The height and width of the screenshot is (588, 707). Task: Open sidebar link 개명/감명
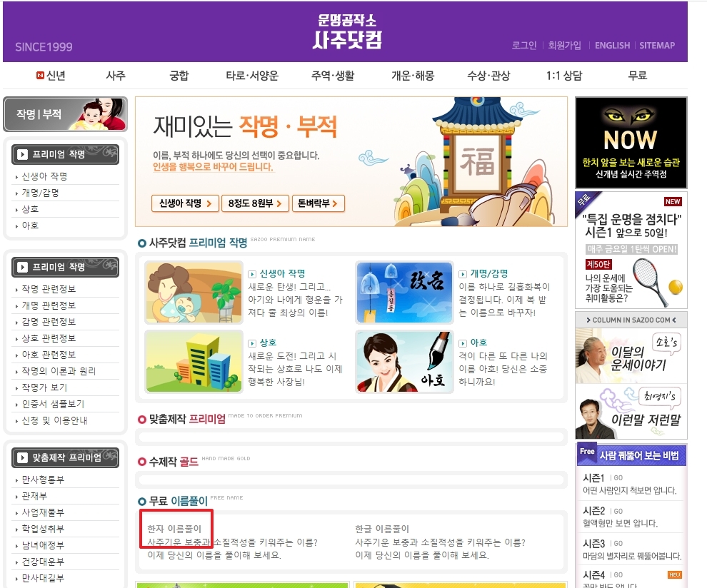click(x=41, y=193)
